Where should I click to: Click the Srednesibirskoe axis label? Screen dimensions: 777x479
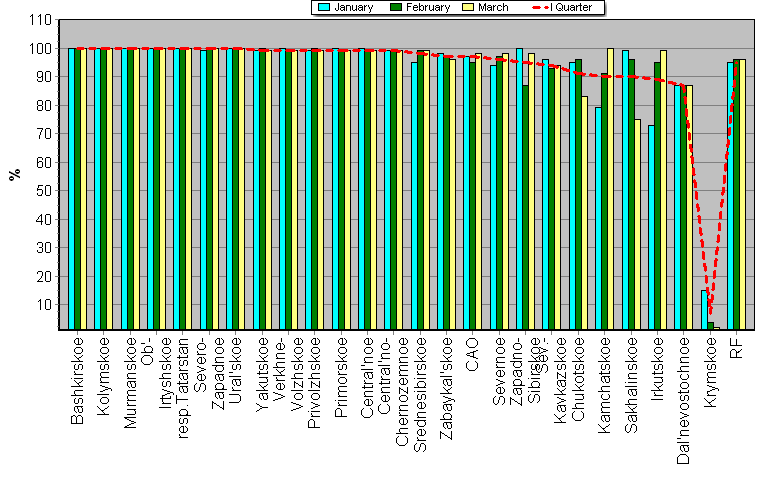tap(420, 395)
